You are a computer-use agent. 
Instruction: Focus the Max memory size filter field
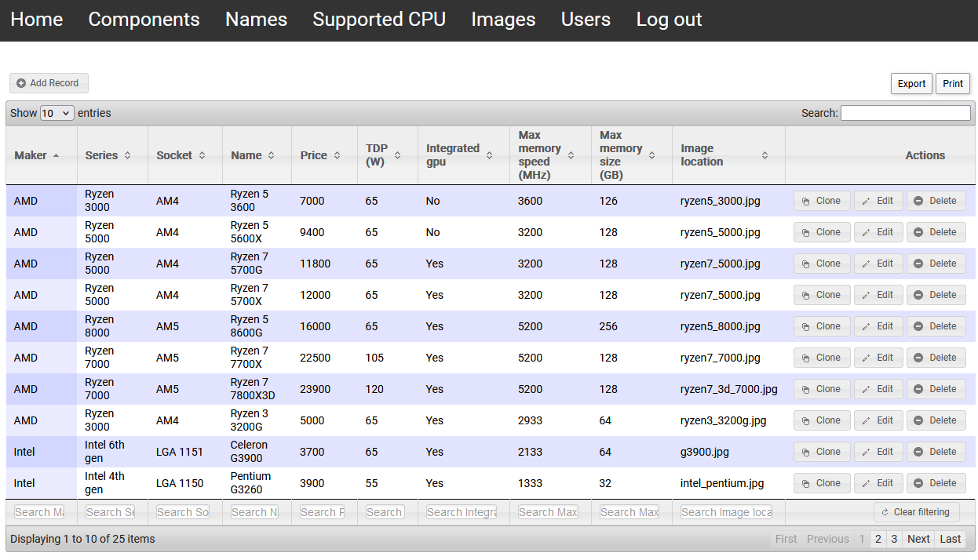[629, 512]
